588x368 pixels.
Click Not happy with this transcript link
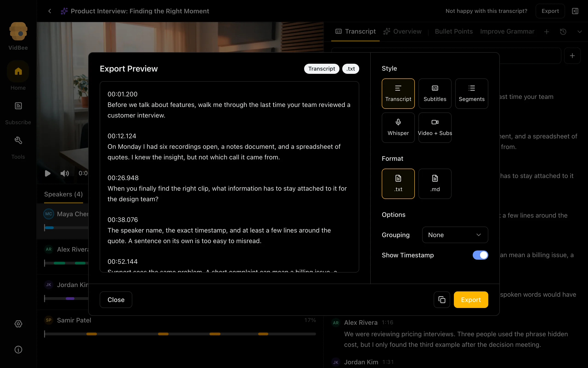pyautogui.click(x=486, y=11)
